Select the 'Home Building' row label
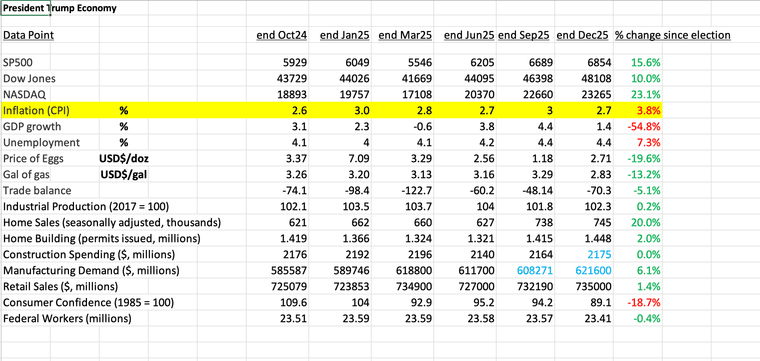The width and height of the screenshot is (760, 361). pos(102,238)
